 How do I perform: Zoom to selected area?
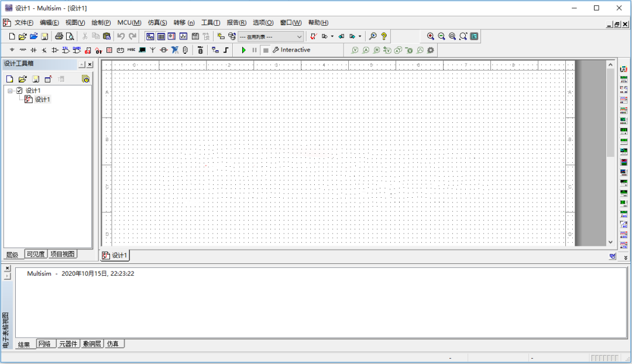tap(452, 36)
